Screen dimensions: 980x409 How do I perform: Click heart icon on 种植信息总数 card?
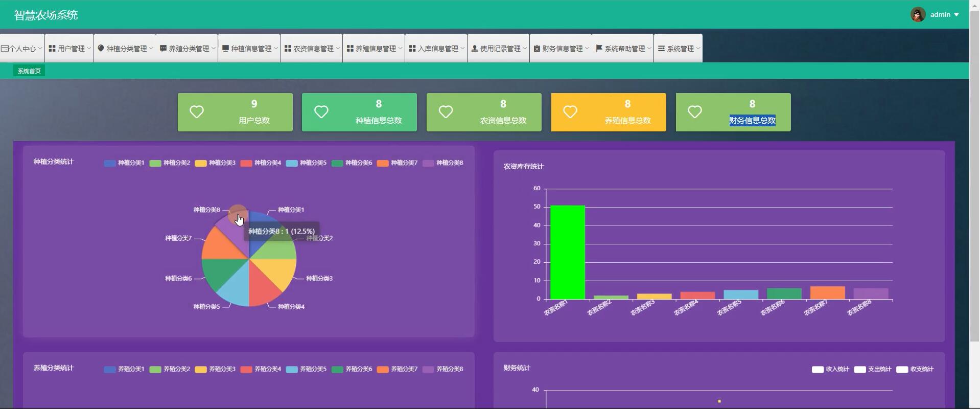coord(321,112)
